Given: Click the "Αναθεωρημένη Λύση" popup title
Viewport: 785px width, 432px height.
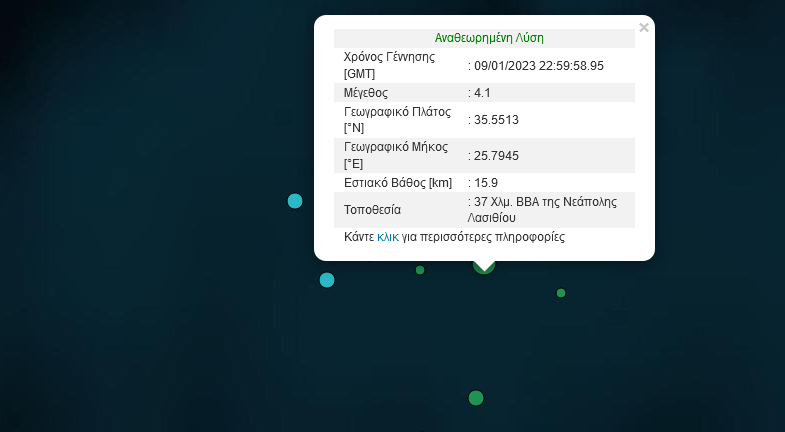Looking at the screenshot, I should pyautogui.click(x=489, y=38).
